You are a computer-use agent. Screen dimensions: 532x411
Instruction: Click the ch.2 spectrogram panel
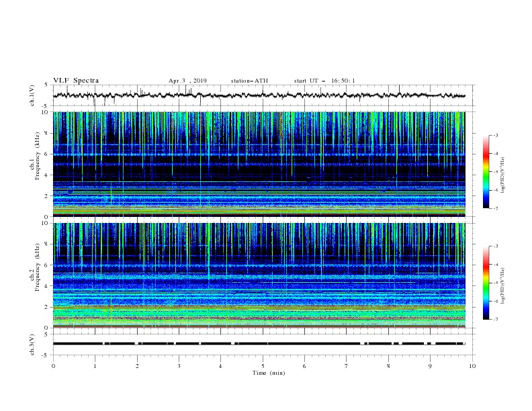[259, 275]
